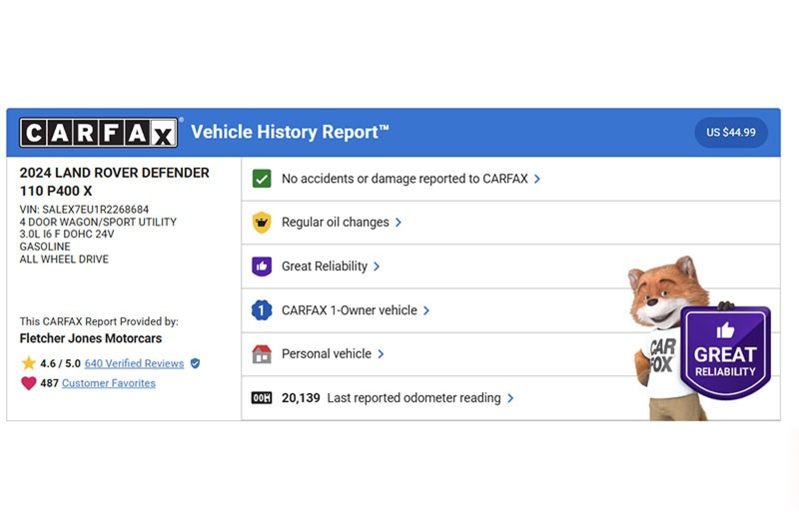Click the gold star rating icon
This screenshot has height=532, width=799.
click(28, 363)
